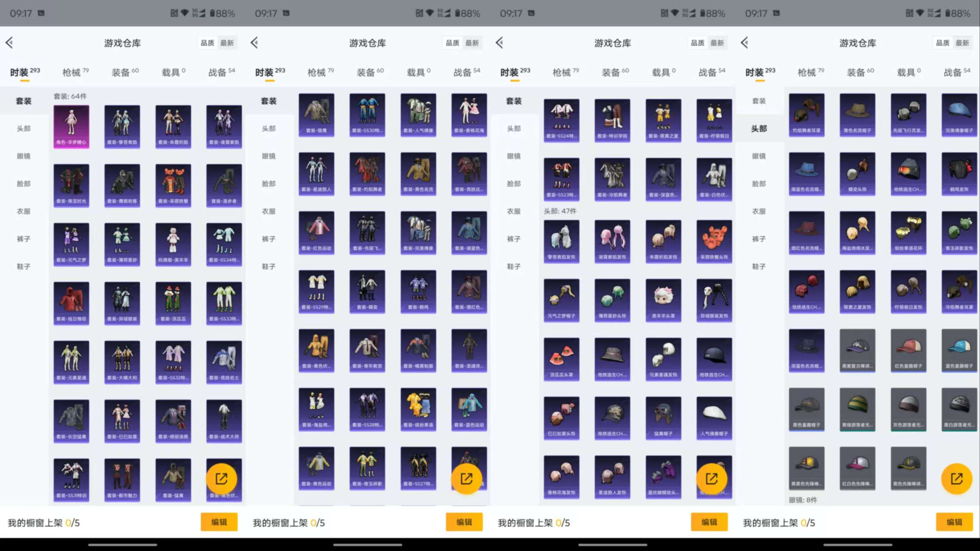
Task: Open the pink twin-tail hair card
Action: [613, 242]
